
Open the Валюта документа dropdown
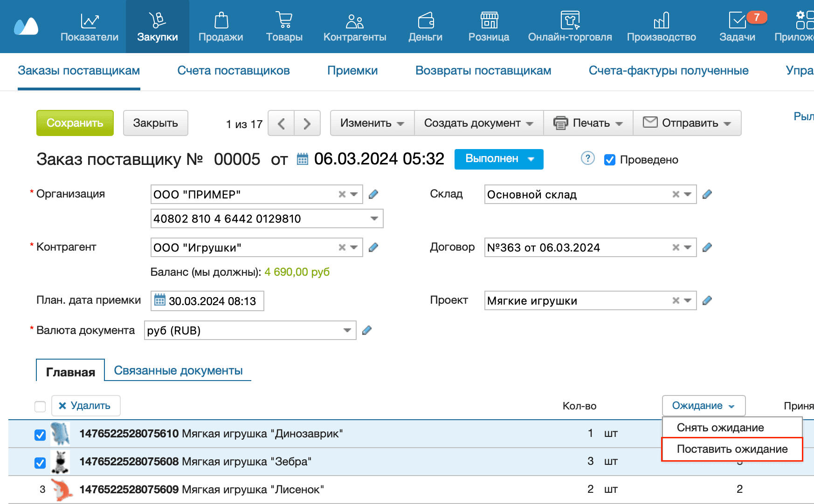coord(347,330)
